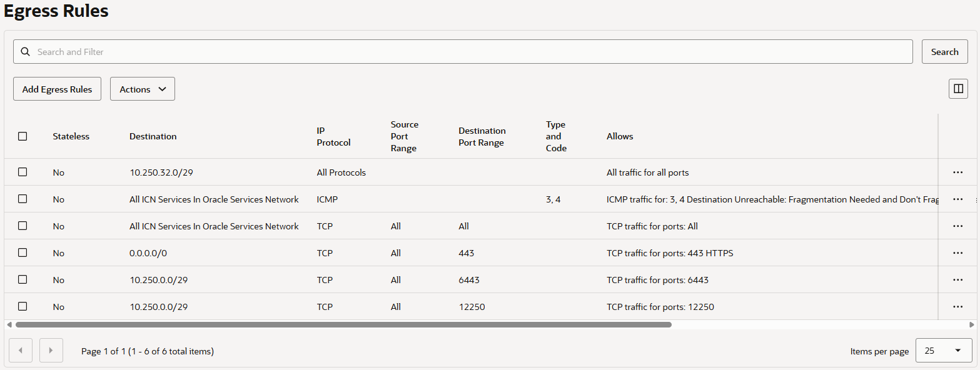Go to the next page using the arrow
The height and width of the screenshot is (370, 980).
click(x=51, y=351)
